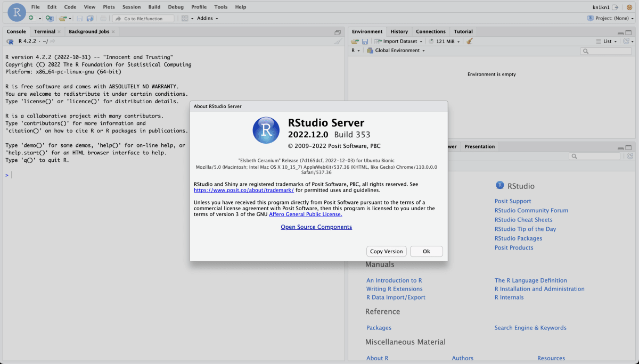Switch to the Background Jobs tab

coord(89,31)
